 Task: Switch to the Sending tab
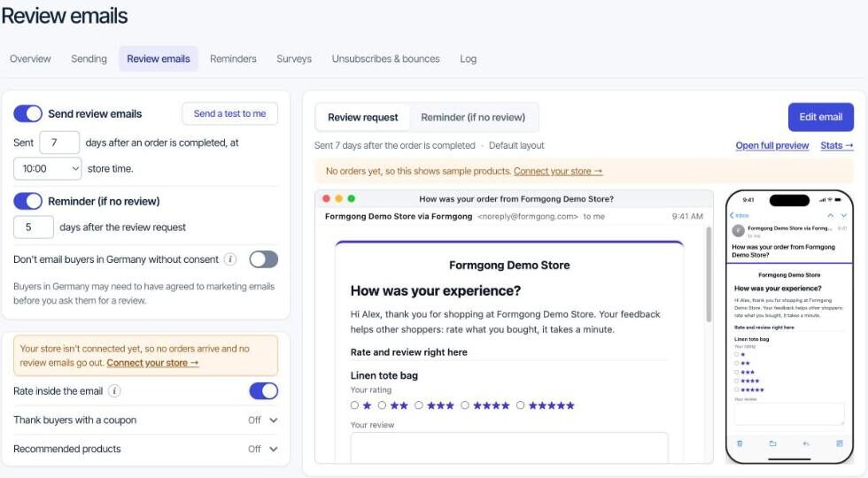click(x=89, y=58)
